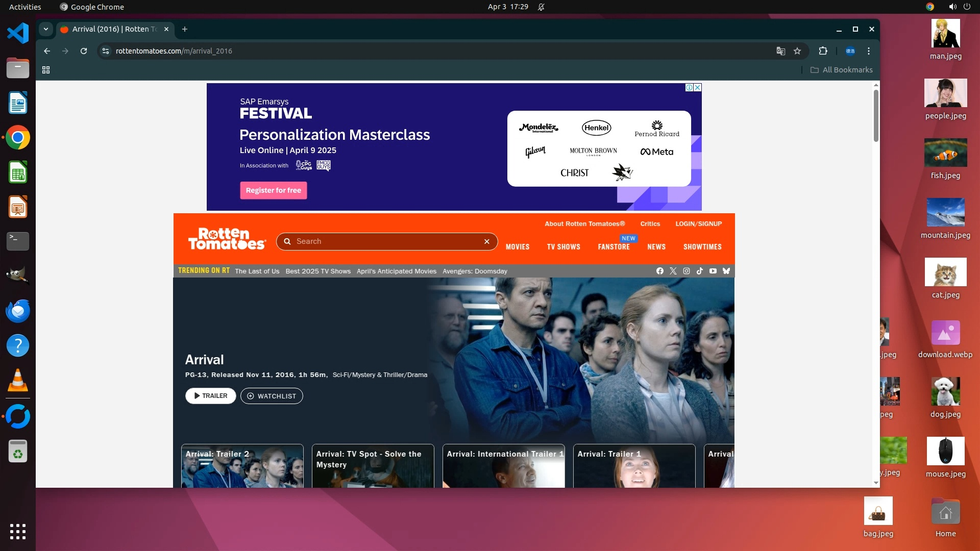Viewport: 980px width, 551px height.
Task: Open Rotten Tomatoes Facebook icon
Action: (659, 271)
